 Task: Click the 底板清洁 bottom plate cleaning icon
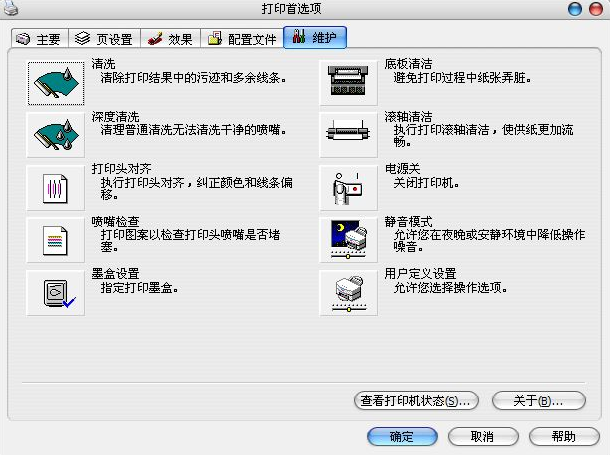tap(349, 83)
